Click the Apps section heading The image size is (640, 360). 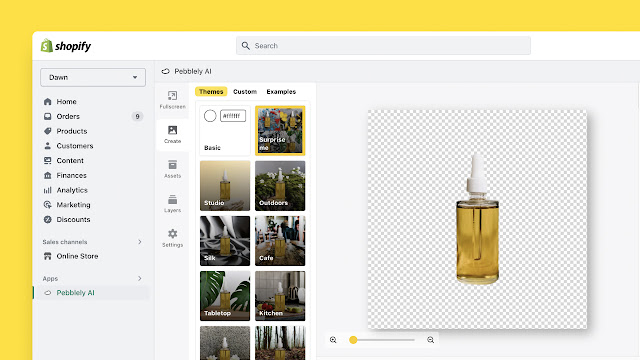click(x=50, y=278)
